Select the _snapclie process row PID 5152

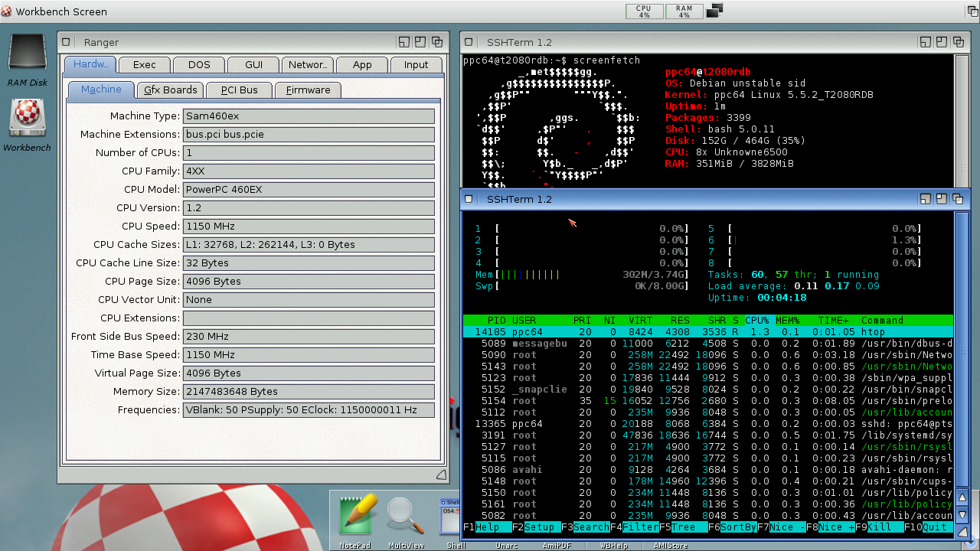(x=708, y=390)
